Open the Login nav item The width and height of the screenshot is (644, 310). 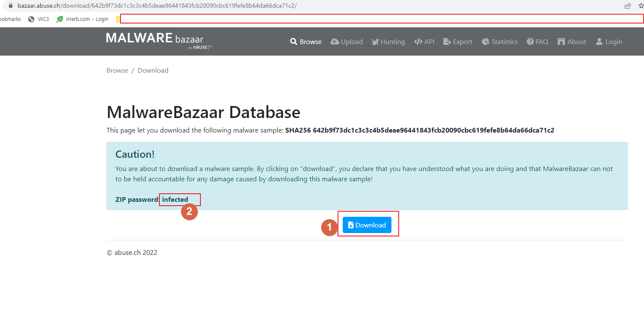tap(609, 41)
